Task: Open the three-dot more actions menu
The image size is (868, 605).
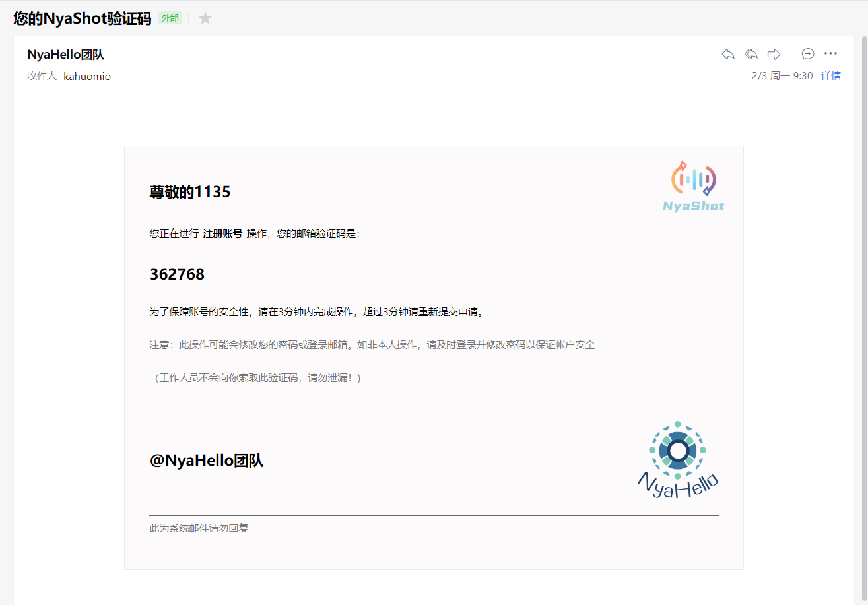Action: point(830,54)
